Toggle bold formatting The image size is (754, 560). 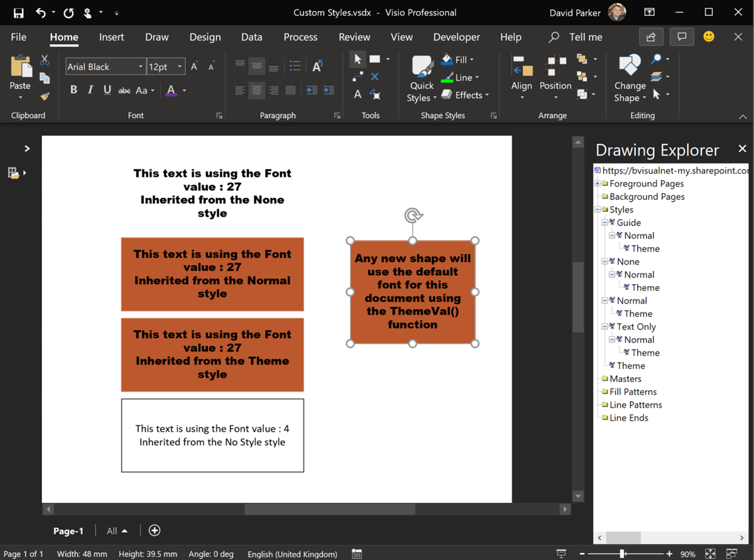[73, 90]
